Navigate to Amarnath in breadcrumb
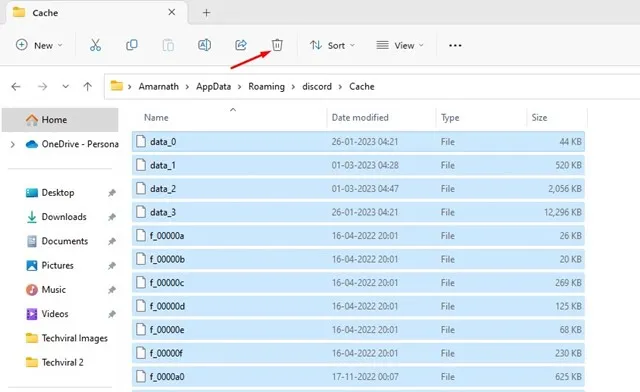The width and height of the screenshot is (640, 392). (x=159, y=87)
